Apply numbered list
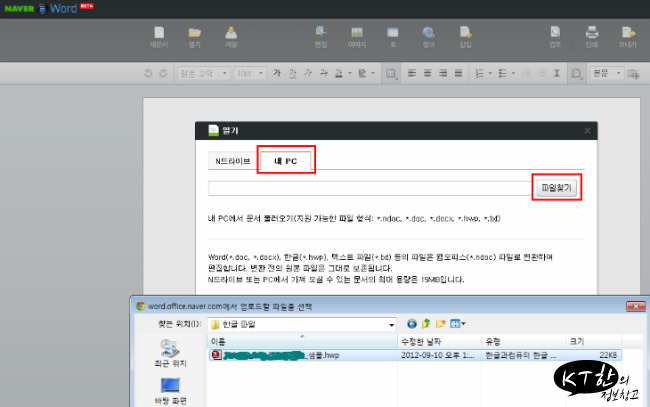This screenshot has width=650, height=407. click(x=480, y=73)
